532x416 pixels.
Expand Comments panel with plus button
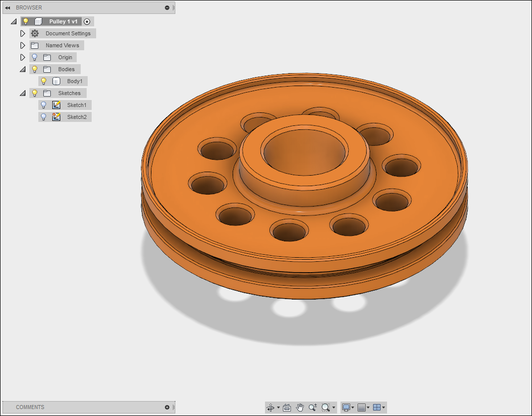coord(167,407)
